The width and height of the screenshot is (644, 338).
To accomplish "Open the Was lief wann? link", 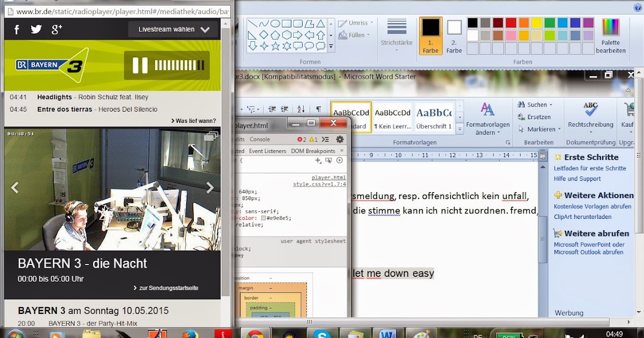I will point(194,121).
